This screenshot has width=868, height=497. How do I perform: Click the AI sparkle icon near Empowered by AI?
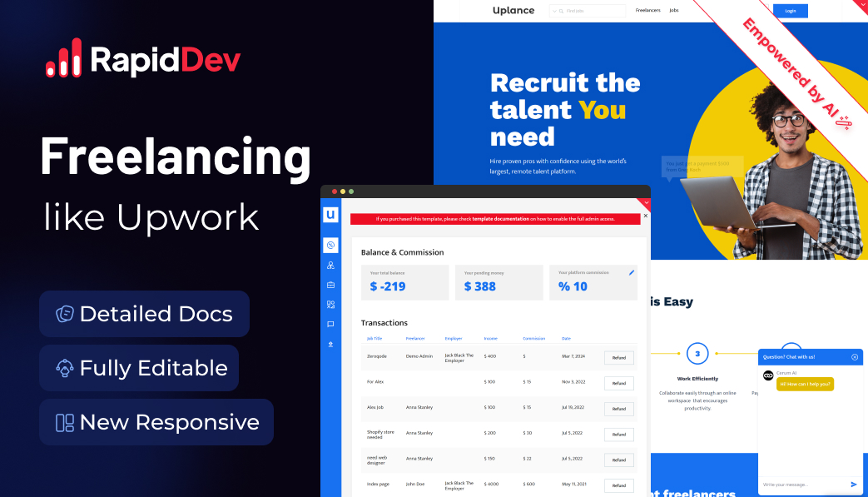click(844, 122)
